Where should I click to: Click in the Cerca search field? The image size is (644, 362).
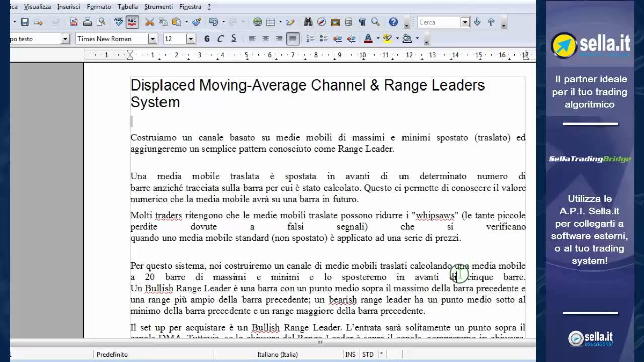coord(439,22)
